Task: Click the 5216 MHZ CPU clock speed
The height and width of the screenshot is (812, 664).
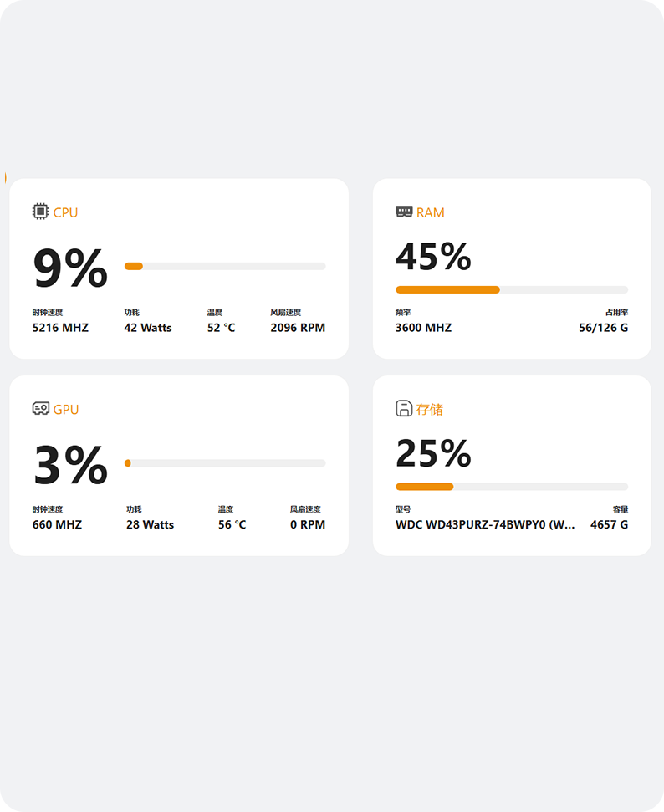Action: pos(60,328)
